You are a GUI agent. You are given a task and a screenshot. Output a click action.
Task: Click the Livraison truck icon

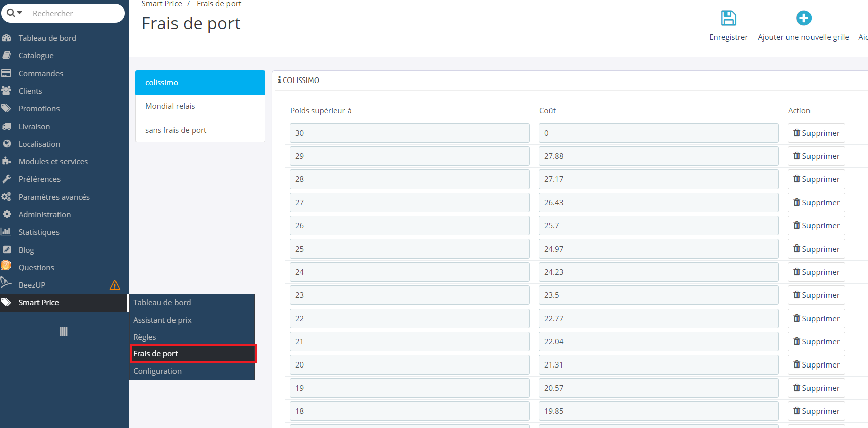(7, 126)
